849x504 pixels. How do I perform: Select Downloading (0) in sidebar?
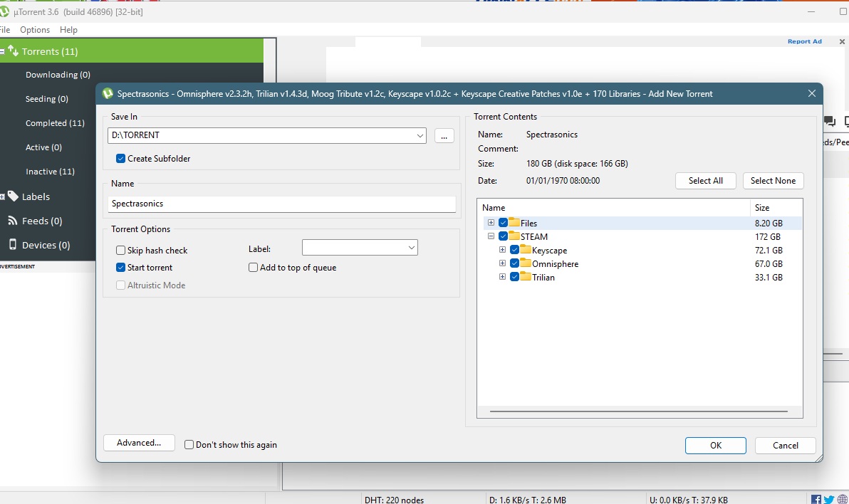click(58, 75)
